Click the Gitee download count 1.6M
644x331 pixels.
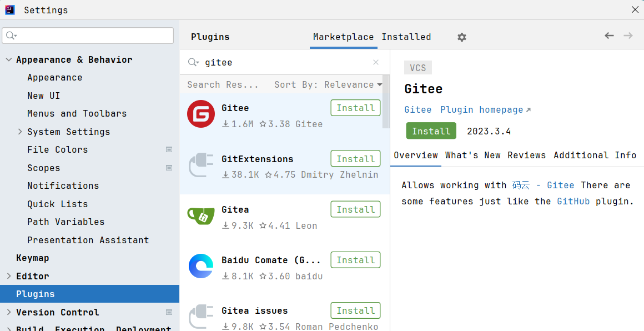pyautogui.click(x=238, y=124)
